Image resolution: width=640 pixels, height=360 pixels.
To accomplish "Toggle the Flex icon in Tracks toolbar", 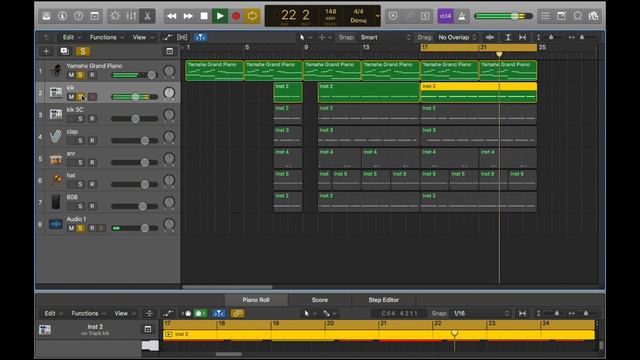I will click(x=182, y=37).
